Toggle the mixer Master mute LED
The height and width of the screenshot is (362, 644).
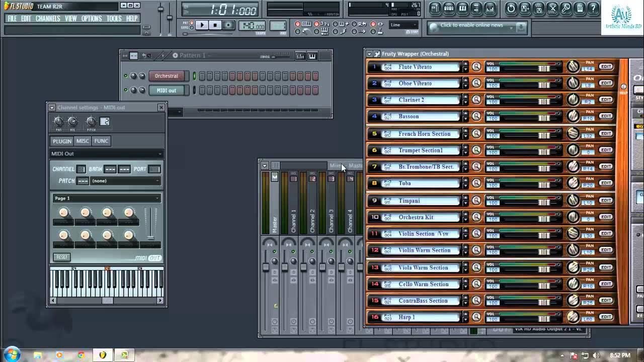click(275, 251)
